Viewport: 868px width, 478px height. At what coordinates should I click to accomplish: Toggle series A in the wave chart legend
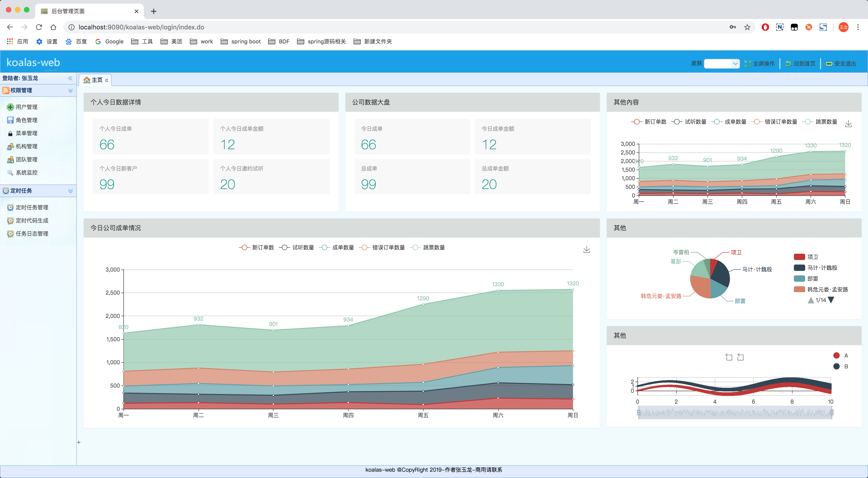point(840,355)
